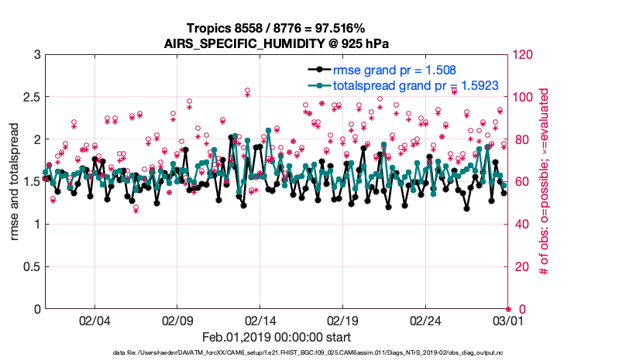This screenshot has height=364, width=643.
Task: Click the 02/24 x-axis tick label
Action: pos(425,321)
